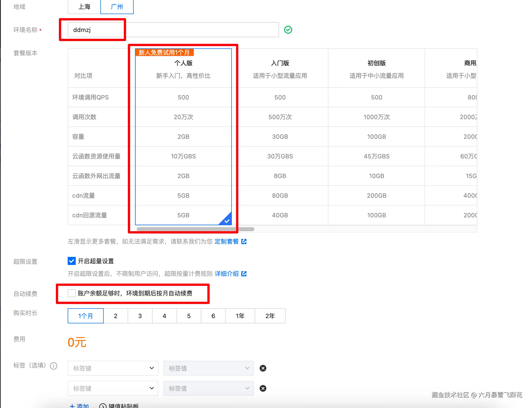Image resolution: width=532 pixels, height=408 pixels.
Task: Open the first 标签键 dropdown
Action: [x=113, y=368]
